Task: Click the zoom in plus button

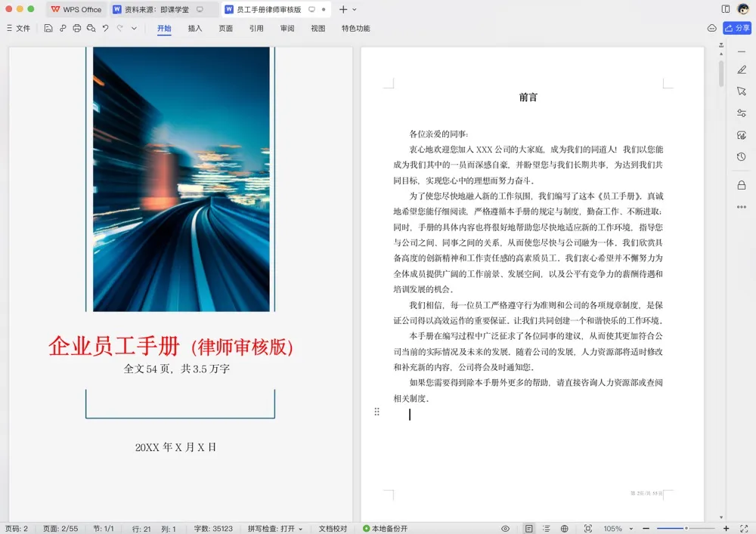Action: [x=726, y=529]
